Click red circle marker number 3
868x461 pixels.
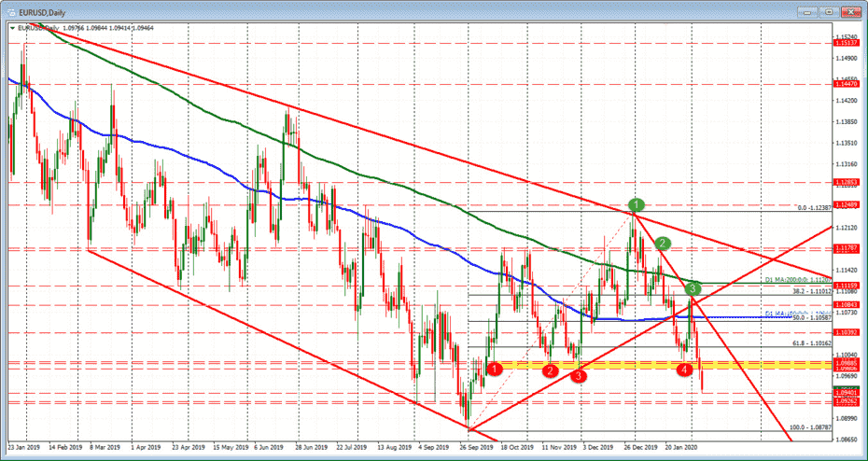click(x=581, y=375)
